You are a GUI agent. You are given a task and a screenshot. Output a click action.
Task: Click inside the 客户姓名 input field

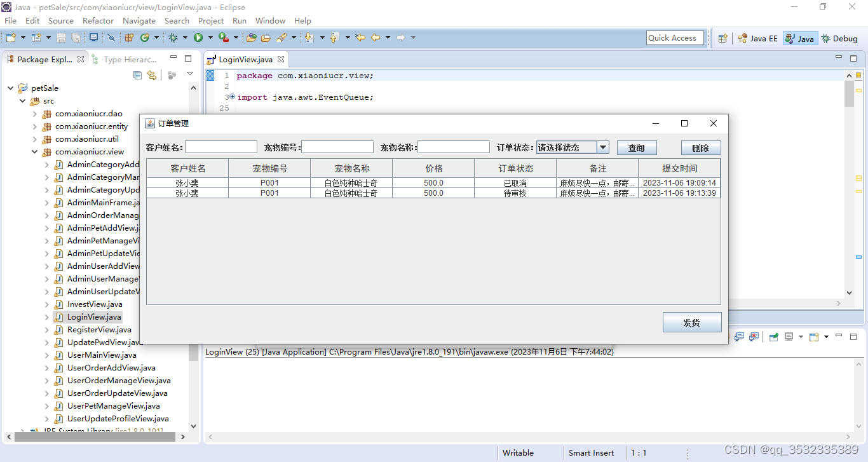pos(220,146)
